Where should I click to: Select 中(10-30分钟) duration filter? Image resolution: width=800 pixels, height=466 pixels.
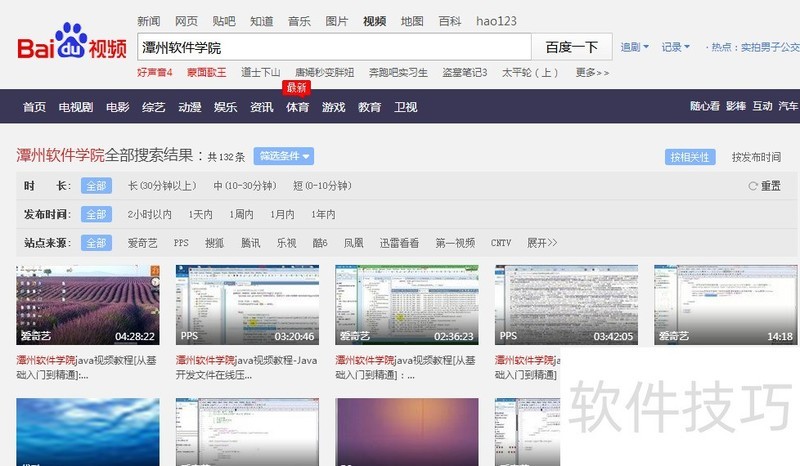244,186
